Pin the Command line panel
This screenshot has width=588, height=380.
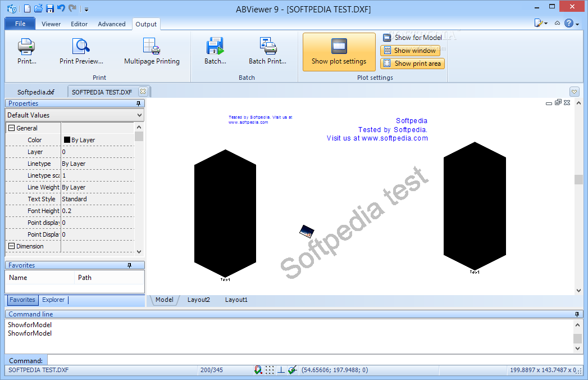577,314
